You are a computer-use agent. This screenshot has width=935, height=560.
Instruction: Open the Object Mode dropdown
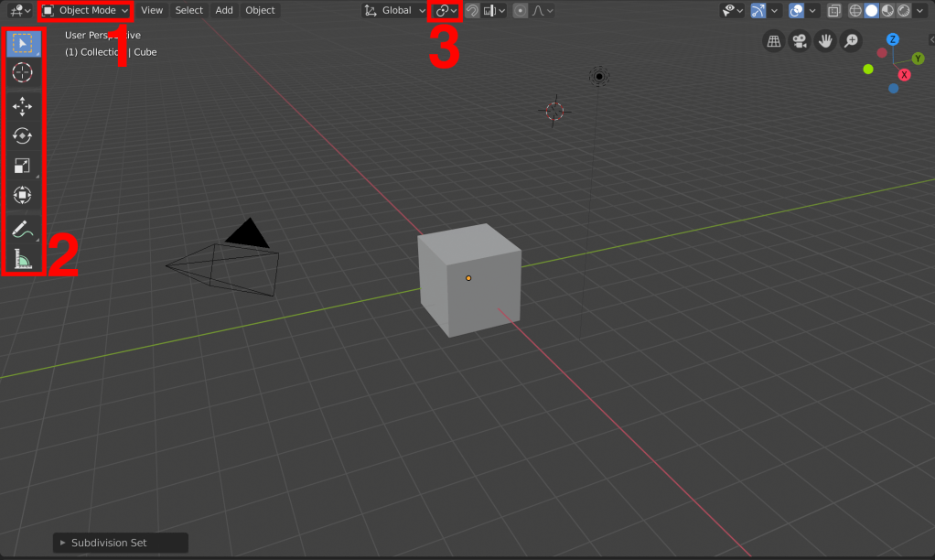pyautogui.click(x=87, y=11)
